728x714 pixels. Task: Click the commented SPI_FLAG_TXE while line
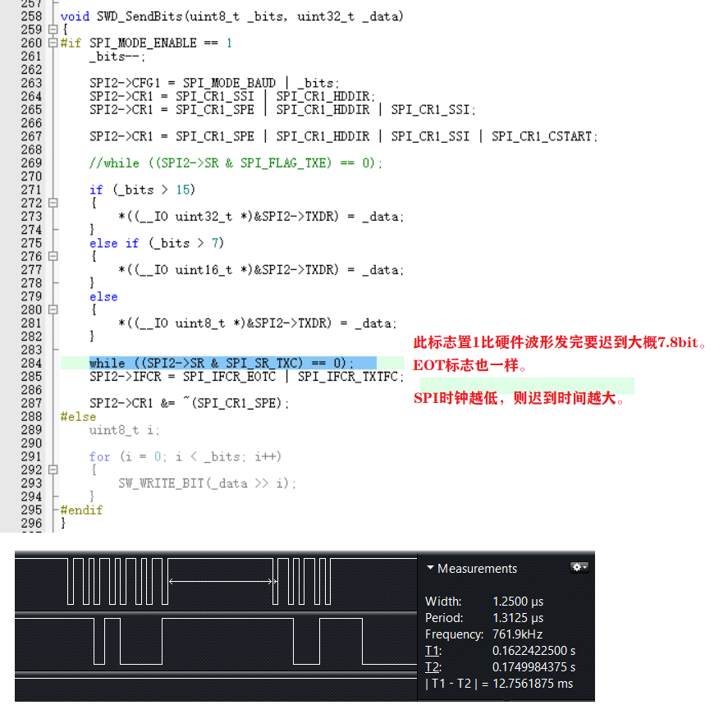236,163
